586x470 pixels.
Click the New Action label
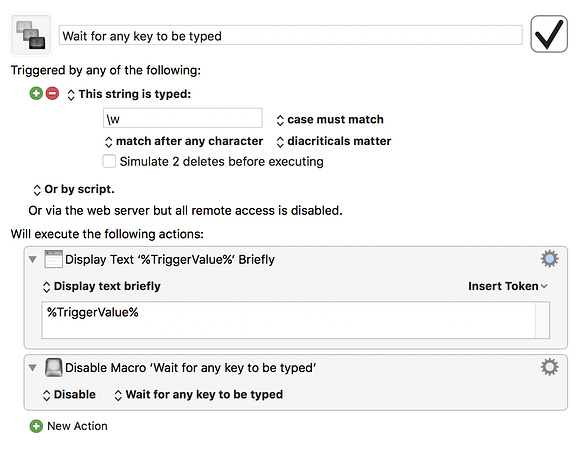coord(77,426)
